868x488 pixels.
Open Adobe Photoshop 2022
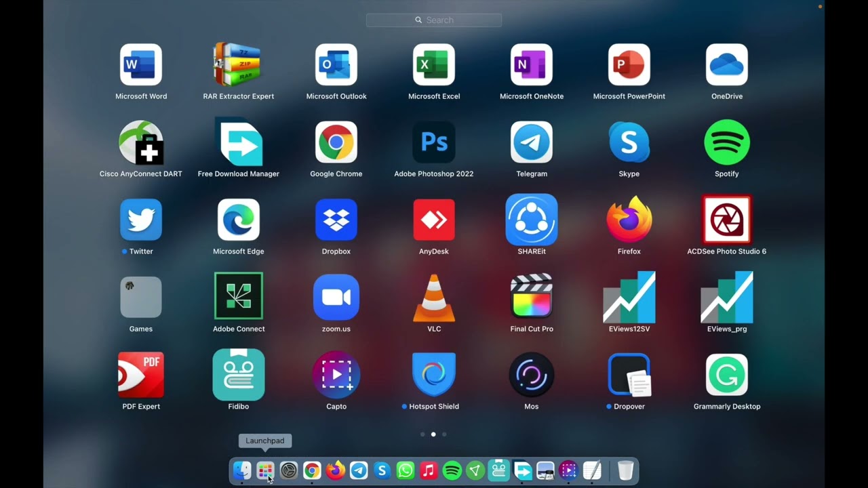pos(434,142)
